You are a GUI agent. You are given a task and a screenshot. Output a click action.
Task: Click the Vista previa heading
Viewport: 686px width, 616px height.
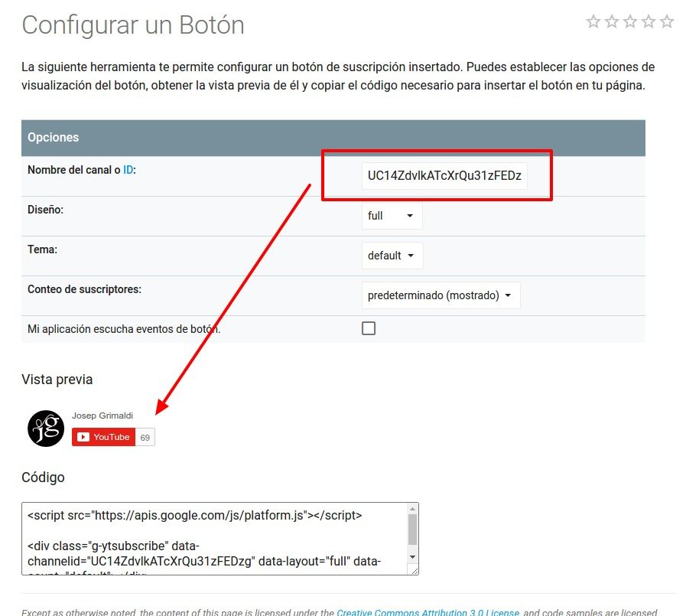pos(57,379)
